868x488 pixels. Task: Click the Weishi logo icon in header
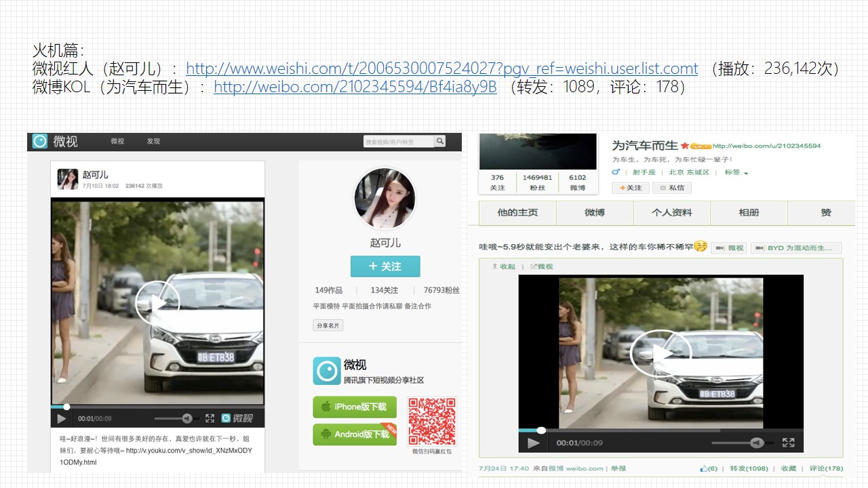point(40,141)
